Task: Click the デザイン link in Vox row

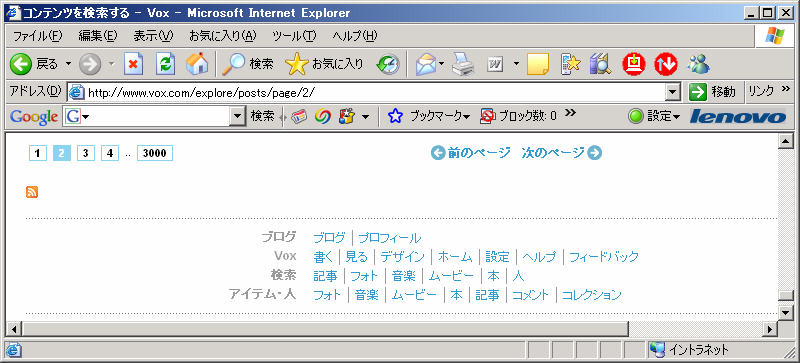Action: point(403,257)
